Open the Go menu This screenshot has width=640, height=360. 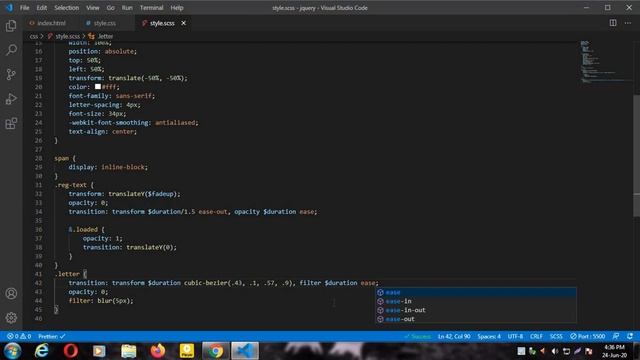[x=111, y=8]
